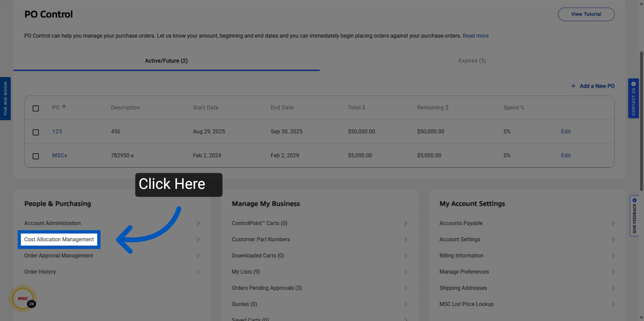The width and height of the screenshot is (644, 321).
Task: Follow the Read more link
Action: 475,36
